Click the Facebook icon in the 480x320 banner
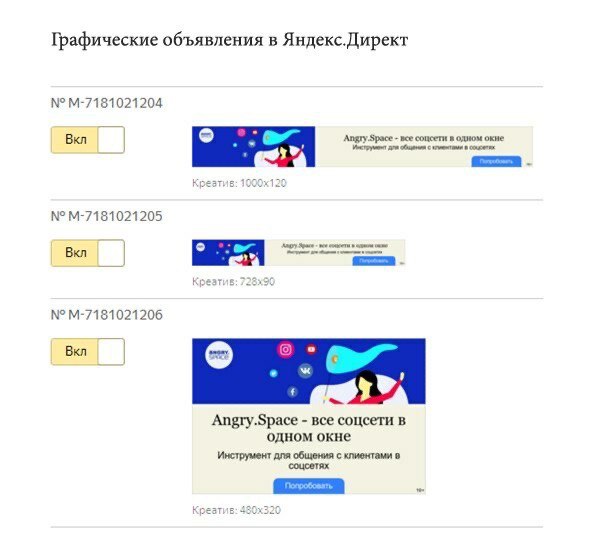Screen dimensions: 607x544 click(x=293, y=391)
